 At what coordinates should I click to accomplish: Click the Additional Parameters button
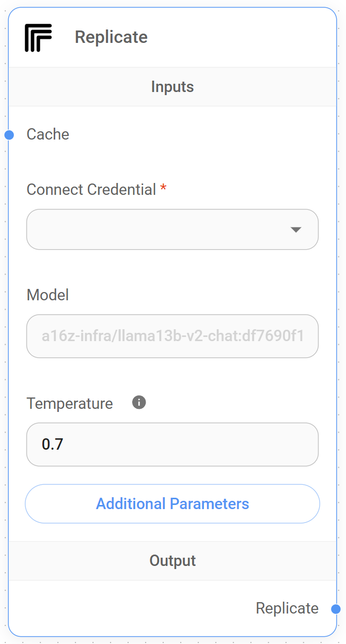point(172,504)
